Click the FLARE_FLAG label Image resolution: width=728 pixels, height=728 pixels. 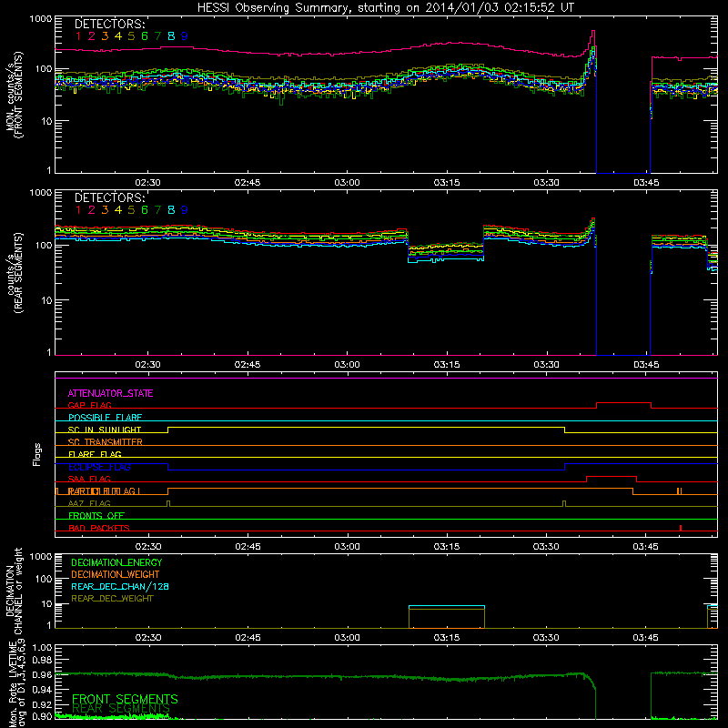(x=95, y=454)
